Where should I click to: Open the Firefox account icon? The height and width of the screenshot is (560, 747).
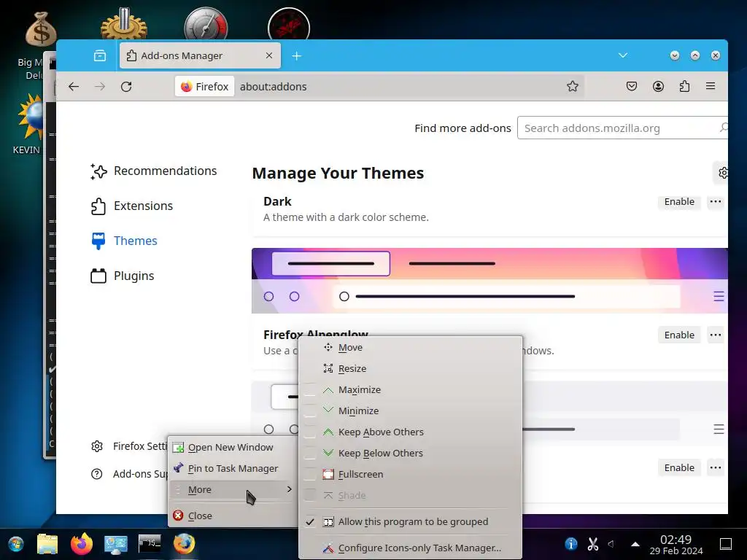pos(658,86)
